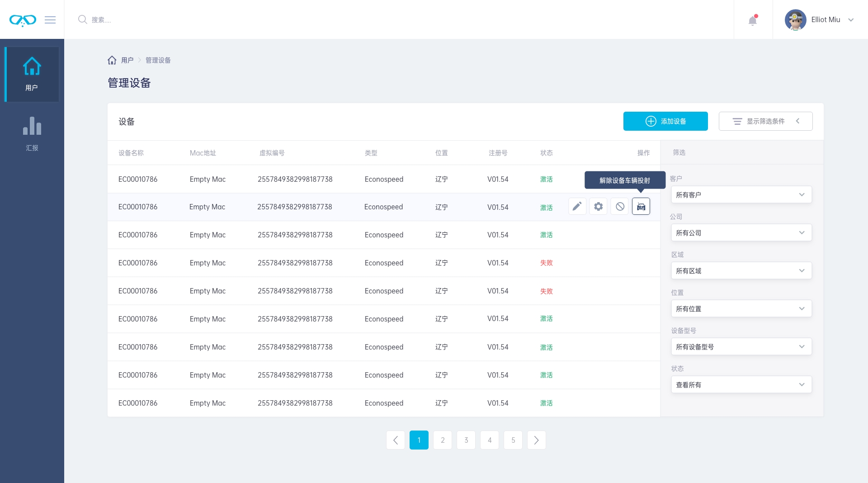The width and height of the screenshot is (868, 483).
Task: Click the company logo in header
Action: [x=23, y=20]
